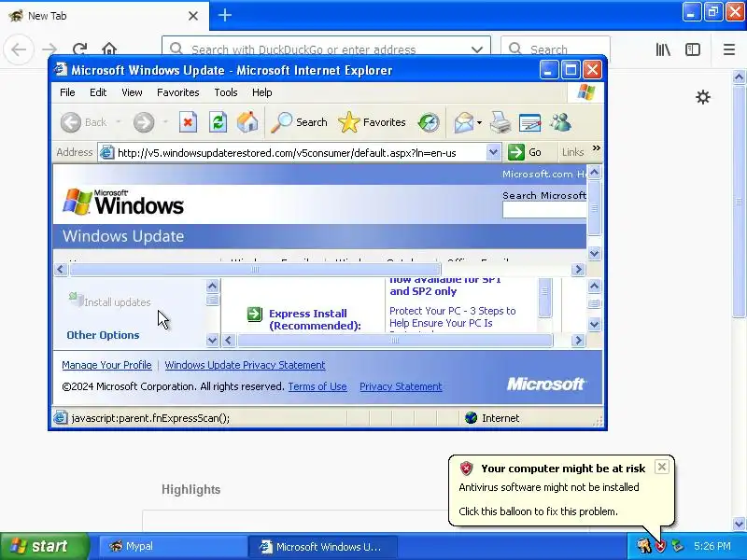Expand the Links toolbar chevron
Screen dimensions: 747x560
tap(596, 148)
